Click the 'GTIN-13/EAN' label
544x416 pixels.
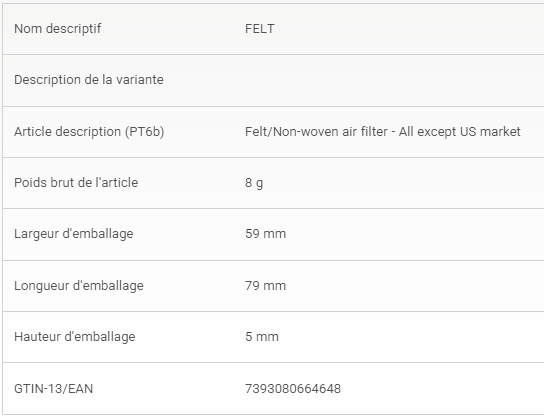pos(53,389)
